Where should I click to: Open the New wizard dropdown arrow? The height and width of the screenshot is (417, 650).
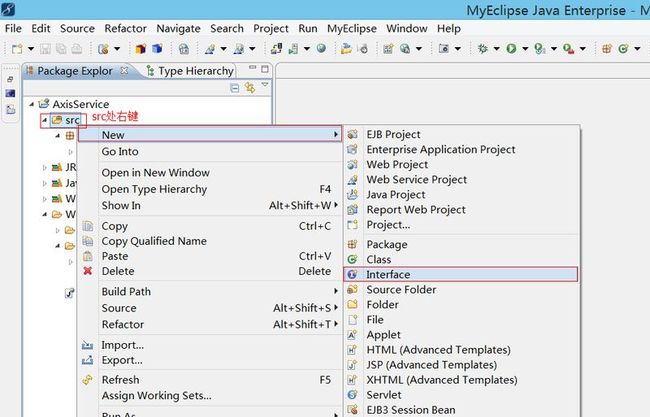(31, 49)
